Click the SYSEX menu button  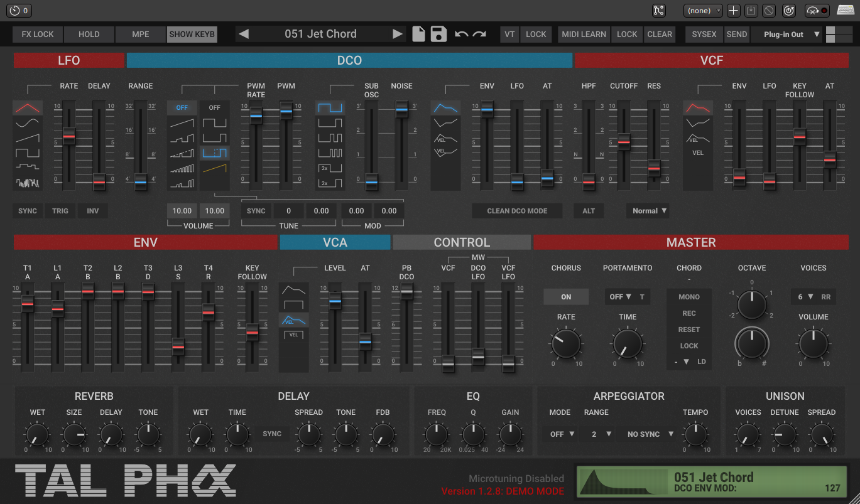point(704,35)
